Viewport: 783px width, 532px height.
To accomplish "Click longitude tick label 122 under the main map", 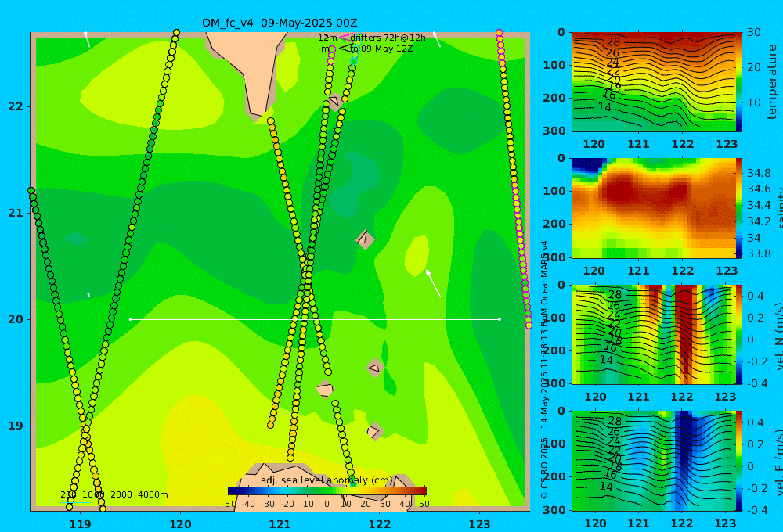I will (380, 524).
